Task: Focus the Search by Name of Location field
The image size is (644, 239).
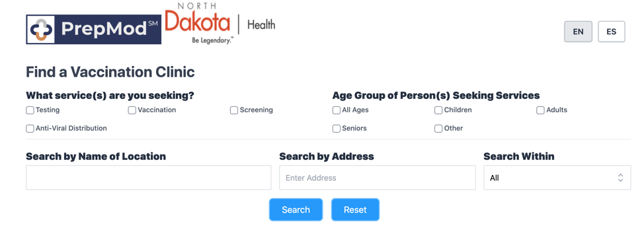Action: (149, 178)
